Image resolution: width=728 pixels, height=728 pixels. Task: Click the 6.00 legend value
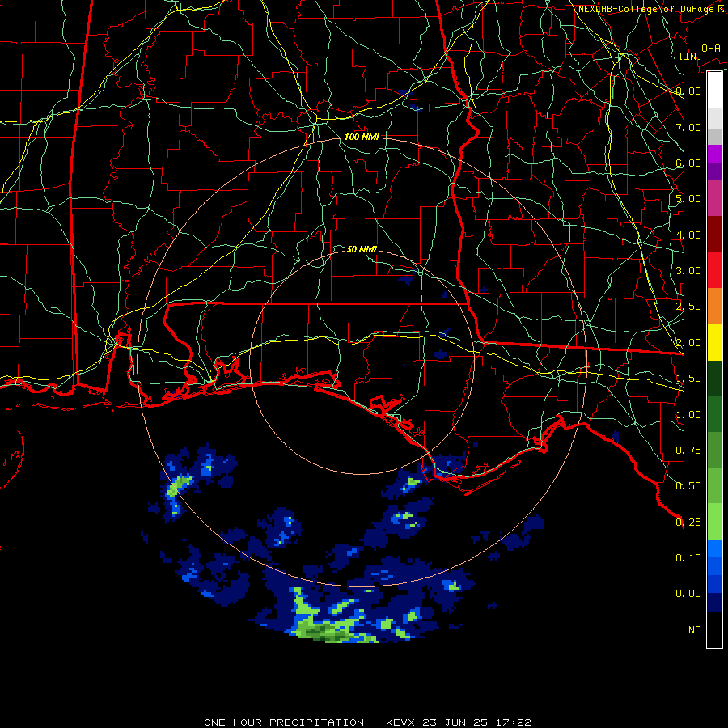[x=688, y=163]
